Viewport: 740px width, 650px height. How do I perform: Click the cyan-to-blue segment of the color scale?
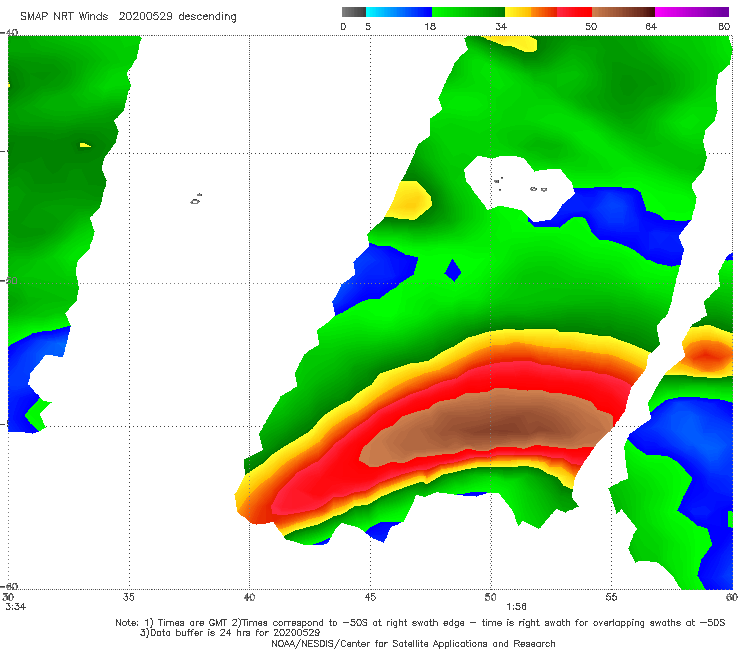399,12
